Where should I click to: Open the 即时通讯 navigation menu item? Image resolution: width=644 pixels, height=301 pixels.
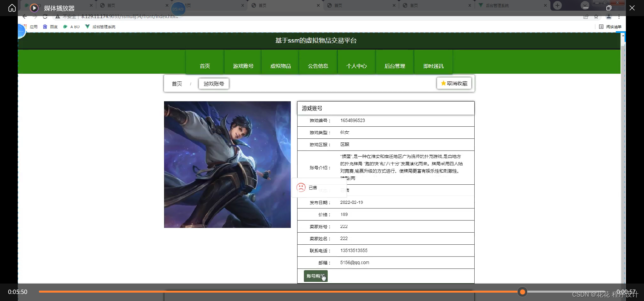[433, 62]
